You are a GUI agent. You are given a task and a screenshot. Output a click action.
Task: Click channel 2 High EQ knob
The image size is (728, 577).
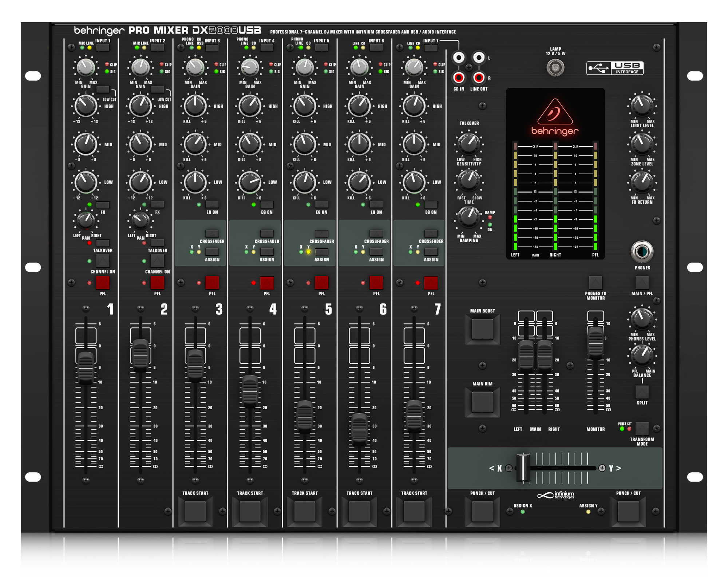tap(141, 106)
